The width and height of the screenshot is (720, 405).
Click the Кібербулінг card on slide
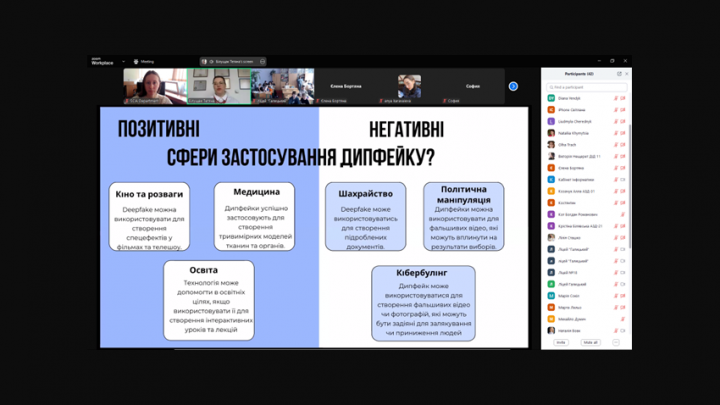(x=423, y=303)
